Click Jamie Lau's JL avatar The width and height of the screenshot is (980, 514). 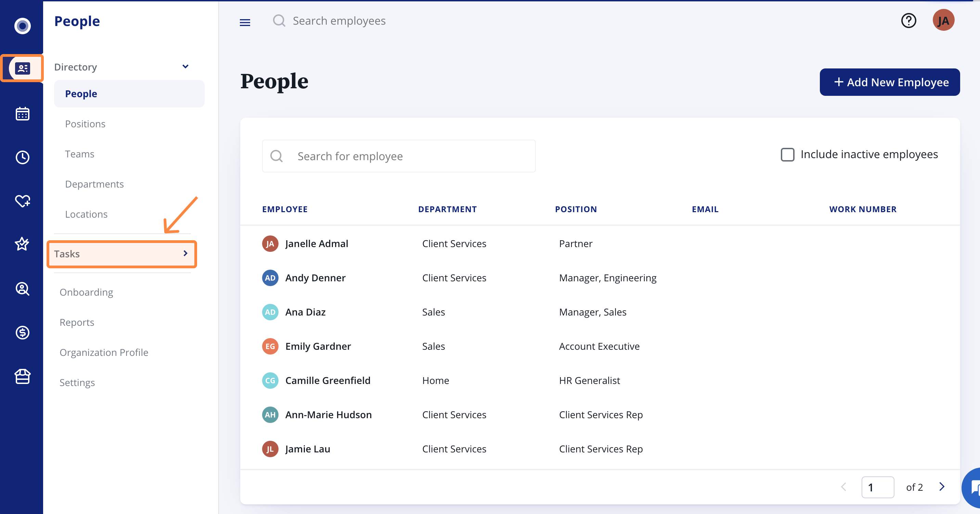[270, 449]
